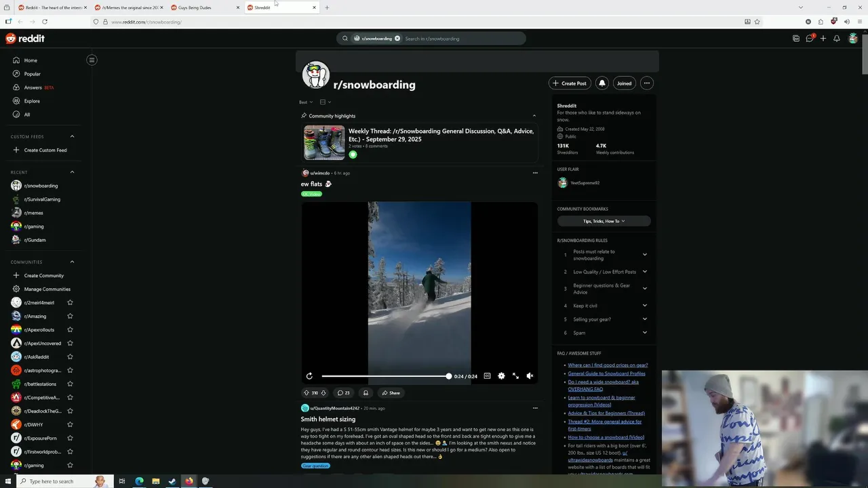Reload the page with browser refresh button

44,22
